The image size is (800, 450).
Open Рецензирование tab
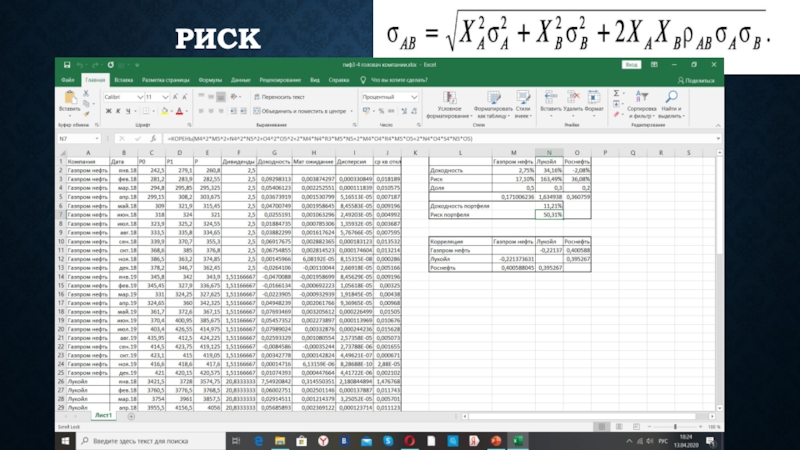click(x=280, y=80)
